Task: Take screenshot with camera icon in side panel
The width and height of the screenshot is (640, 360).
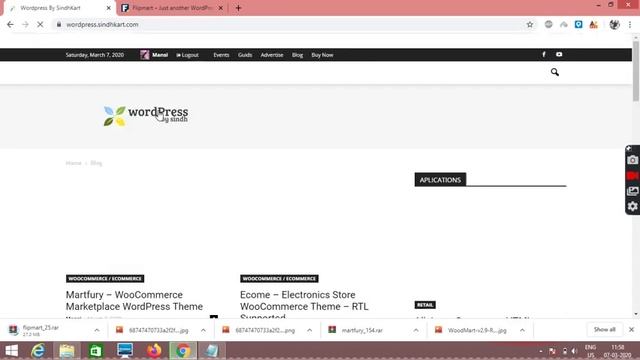Action: (x=632, y=160)
